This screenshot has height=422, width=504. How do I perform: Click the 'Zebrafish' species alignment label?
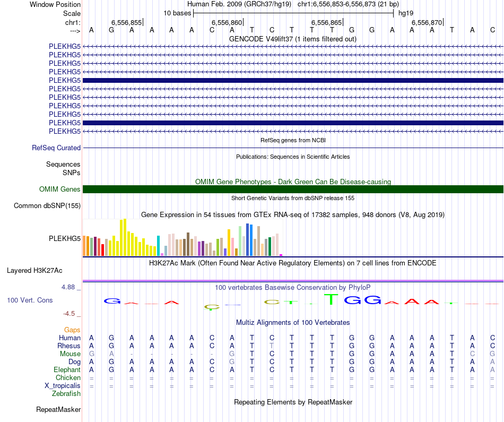point(66,393)
